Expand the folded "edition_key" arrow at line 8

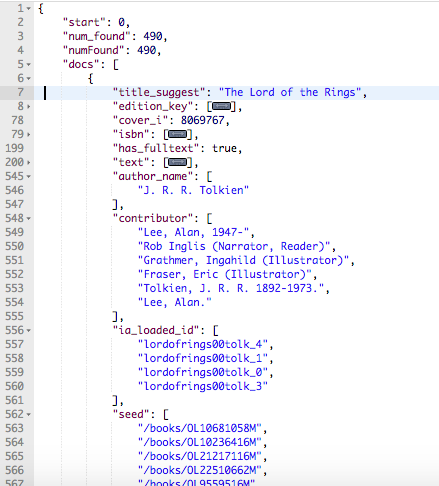[x=29, y=106]
